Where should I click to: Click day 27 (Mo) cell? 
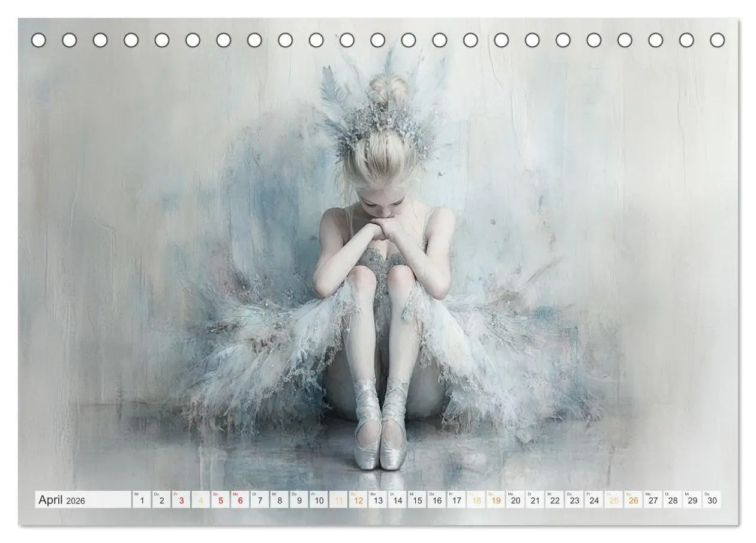pyautogui.click(x=653, y=500)
